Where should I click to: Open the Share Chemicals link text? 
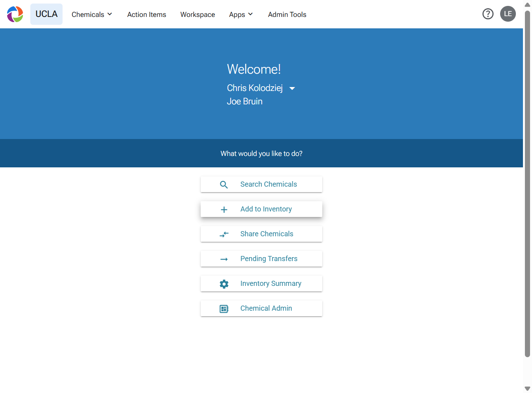click(x=267, y=234)
